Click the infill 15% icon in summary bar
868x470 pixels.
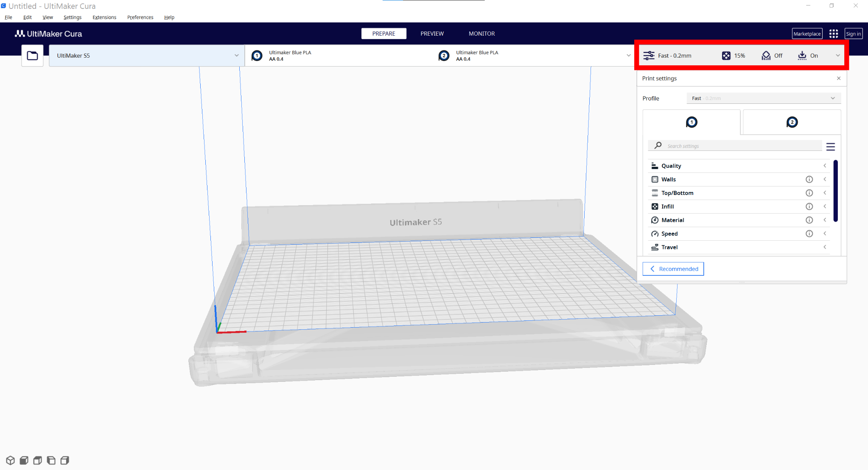[x=726, y=56]
